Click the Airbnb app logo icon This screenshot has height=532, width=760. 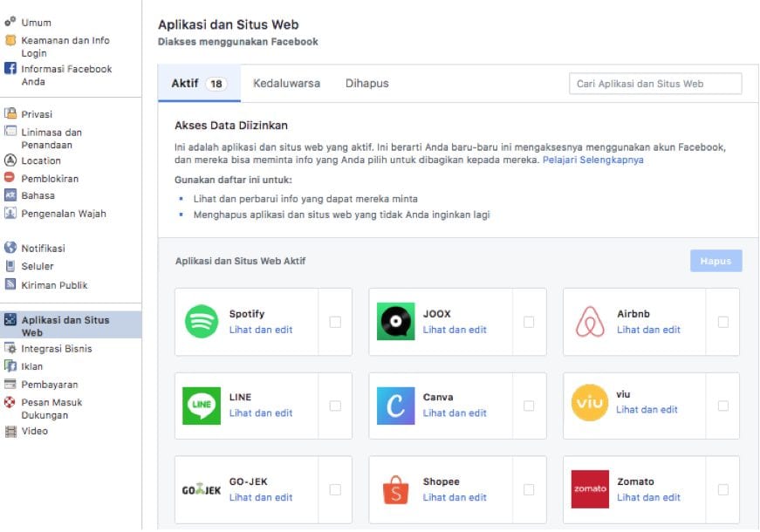pyautogui.click(x=590, y=322)
